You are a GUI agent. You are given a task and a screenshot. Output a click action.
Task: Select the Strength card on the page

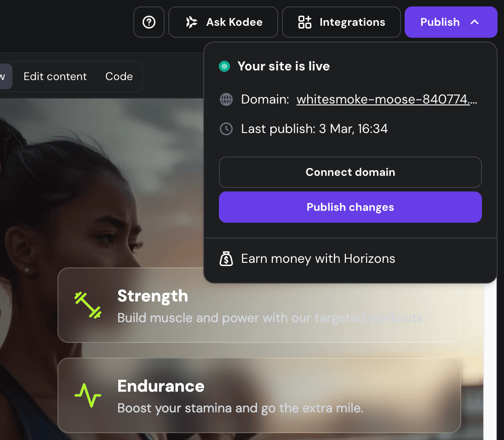point(258,305)
